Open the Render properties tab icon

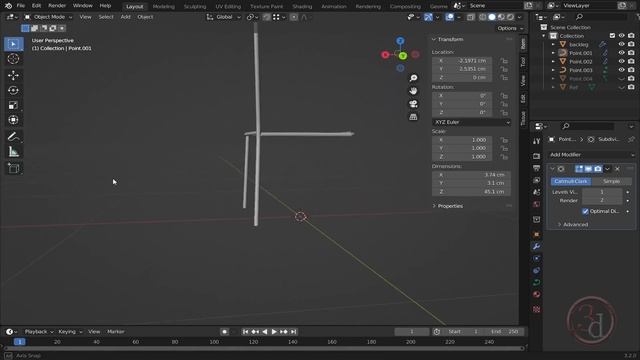click(x=536, y=156)
